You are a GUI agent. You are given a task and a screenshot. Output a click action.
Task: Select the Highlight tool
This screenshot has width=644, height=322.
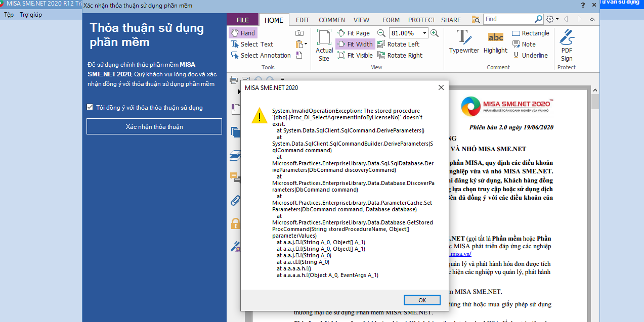tap(495, 41)
